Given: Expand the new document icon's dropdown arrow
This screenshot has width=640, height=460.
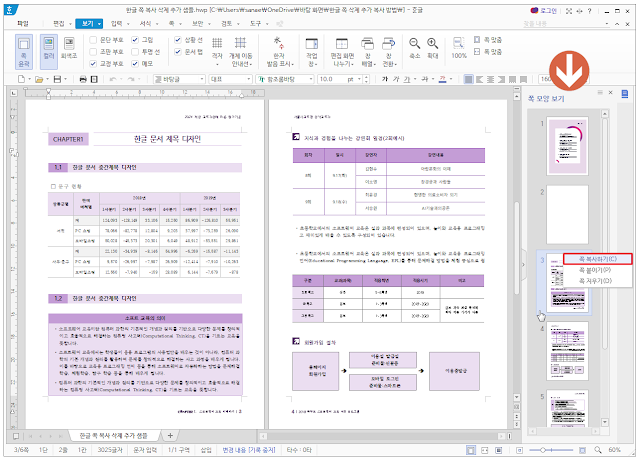Looking at the screenshot, I should coord(29,79).
